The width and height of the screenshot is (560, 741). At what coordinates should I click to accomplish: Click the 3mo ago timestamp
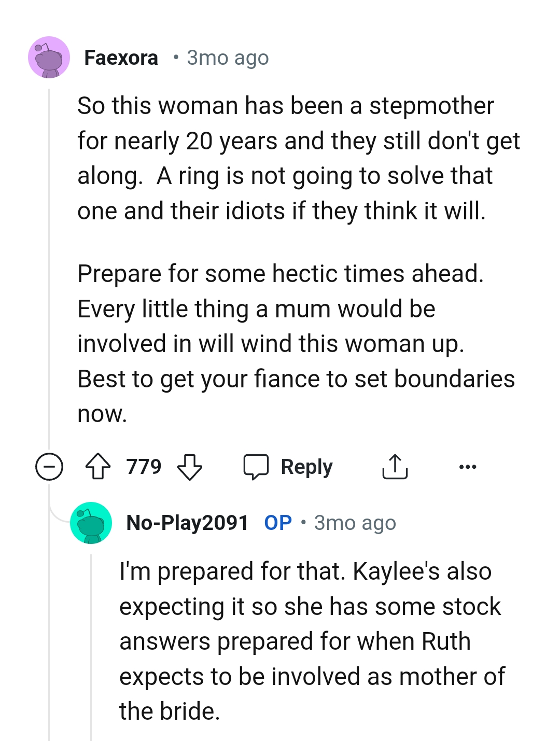point(227,58)
